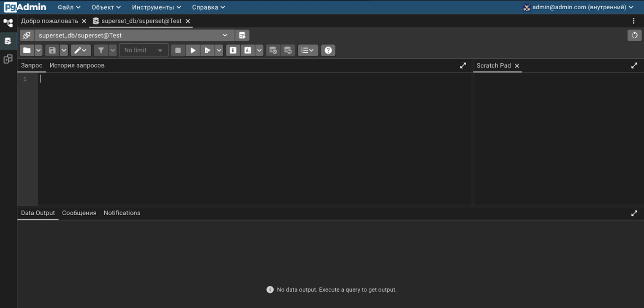Click inside the query editor line 1

[253, 79]
